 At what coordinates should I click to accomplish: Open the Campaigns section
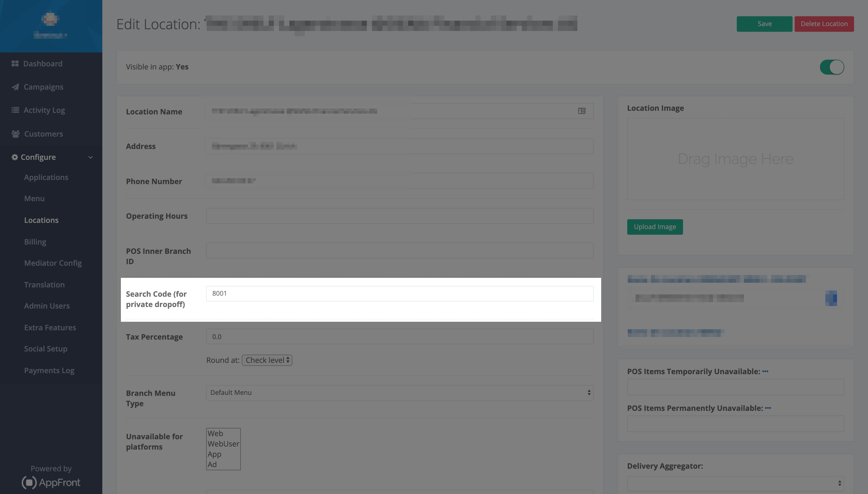(43, 87)
